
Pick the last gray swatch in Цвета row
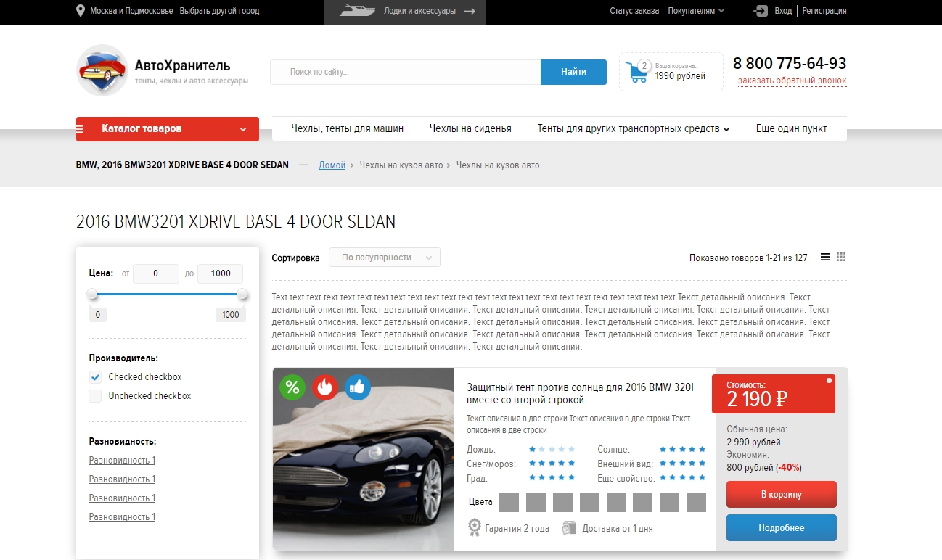coord(696,502)
